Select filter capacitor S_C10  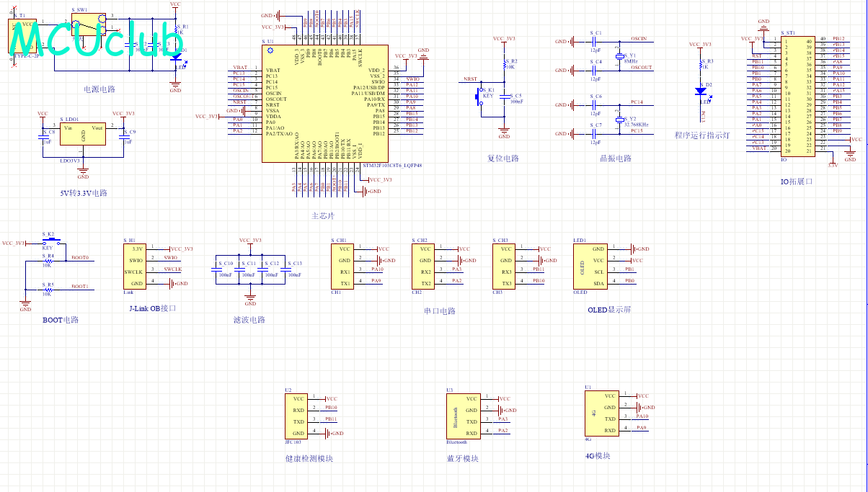[216, 269]
